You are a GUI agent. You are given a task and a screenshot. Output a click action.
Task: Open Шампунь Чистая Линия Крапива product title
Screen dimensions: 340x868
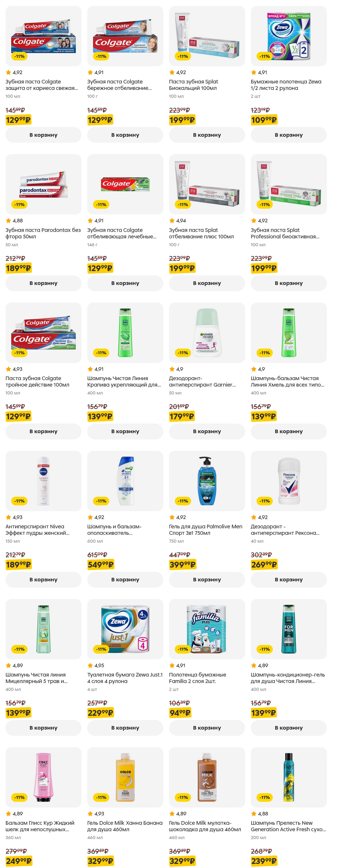[x=124, y=382]
